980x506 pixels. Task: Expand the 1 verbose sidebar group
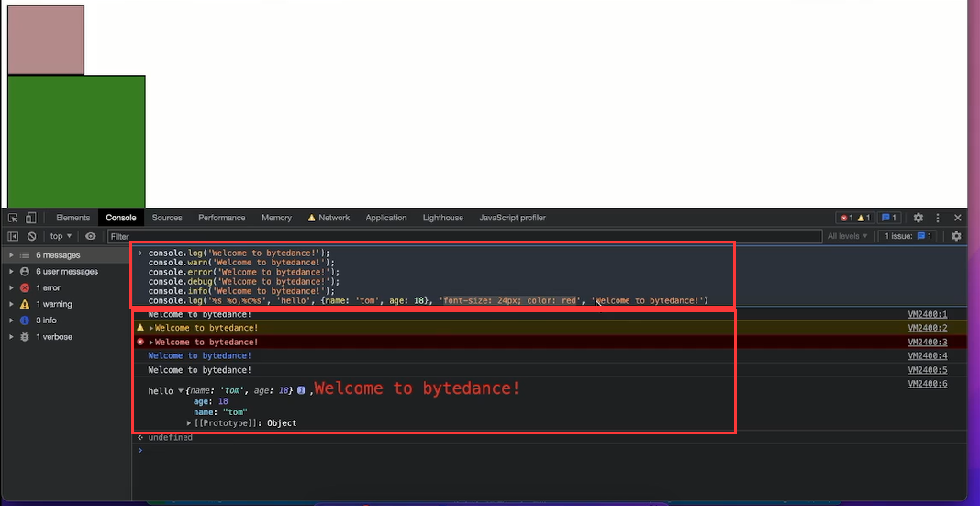tap(11, 336)
